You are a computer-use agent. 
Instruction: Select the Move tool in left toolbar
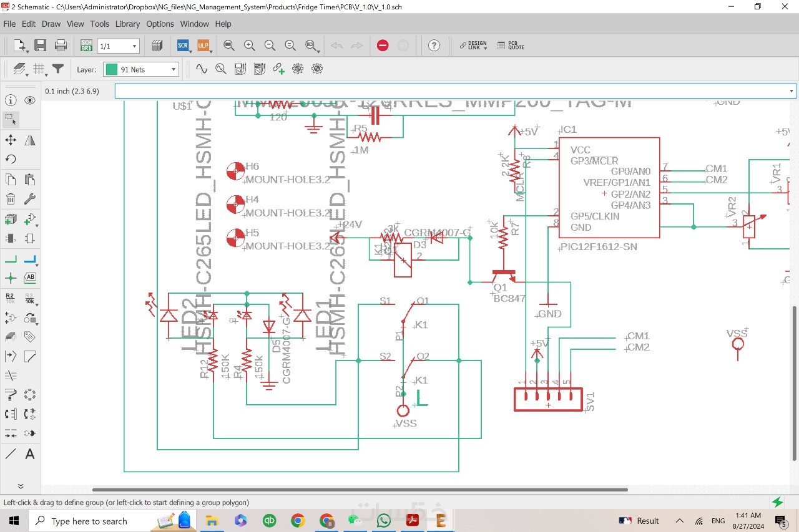coord(11,140)
